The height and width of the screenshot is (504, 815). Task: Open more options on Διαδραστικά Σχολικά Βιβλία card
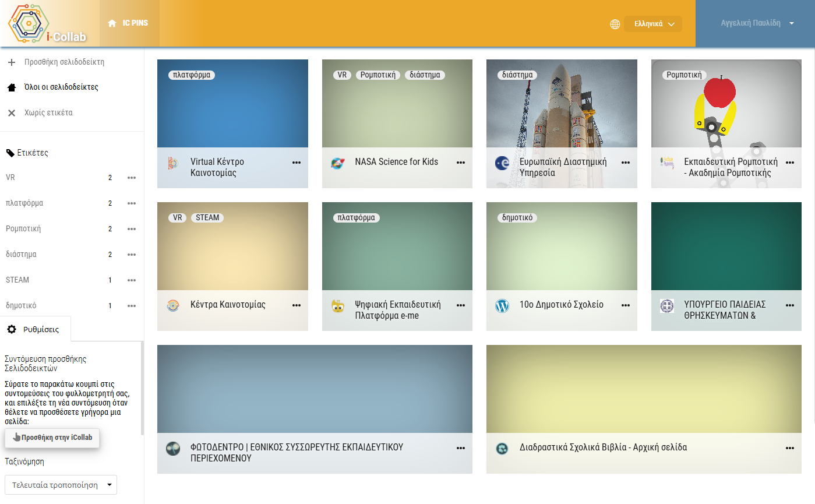790,448
